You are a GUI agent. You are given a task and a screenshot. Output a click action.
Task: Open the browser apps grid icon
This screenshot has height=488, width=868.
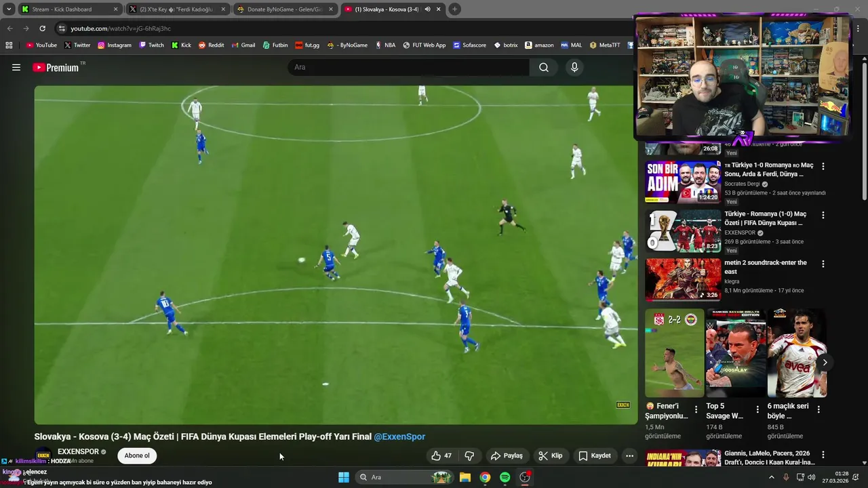(x=9, y=45)
